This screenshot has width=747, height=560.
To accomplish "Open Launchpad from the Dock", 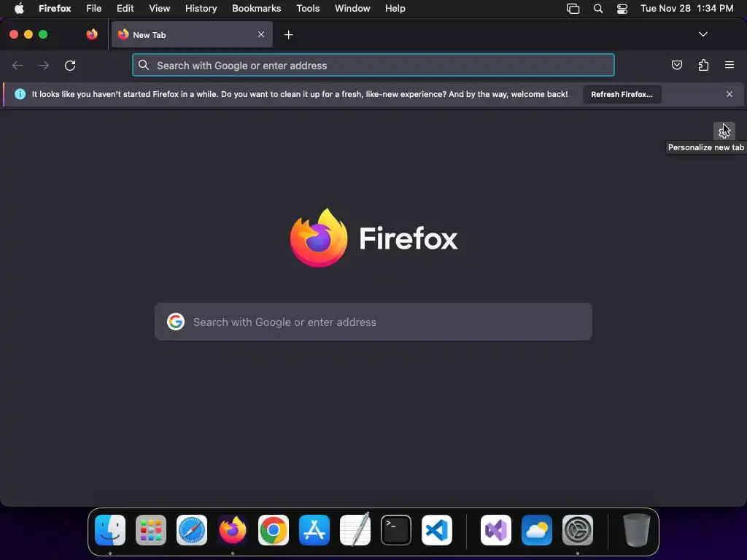I will [151, 530].
